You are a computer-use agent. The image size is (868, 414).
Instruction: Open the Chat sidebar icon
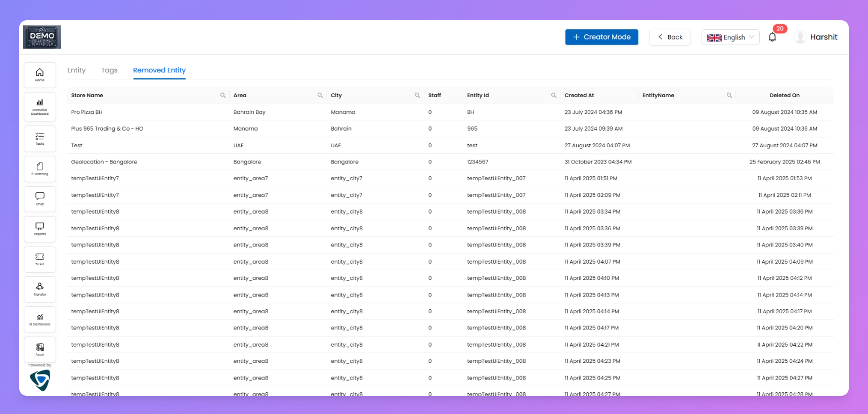point(39,198)
